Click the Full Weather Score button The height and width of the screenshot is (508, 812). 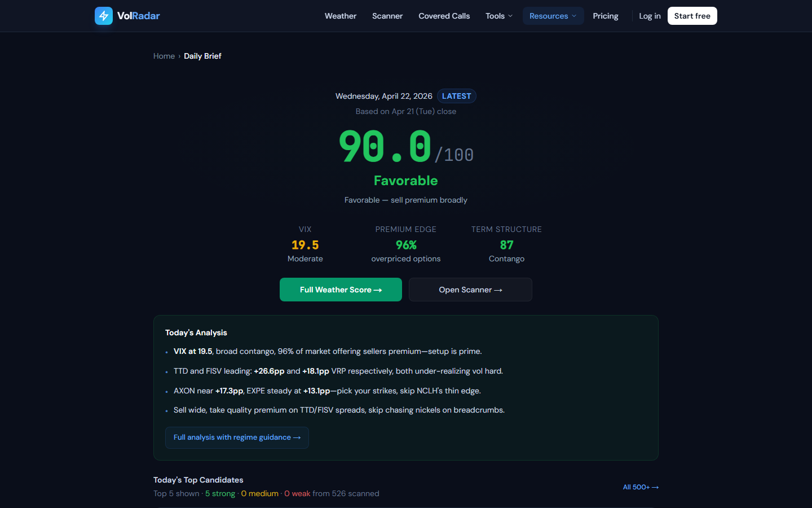tap(341, 290)
